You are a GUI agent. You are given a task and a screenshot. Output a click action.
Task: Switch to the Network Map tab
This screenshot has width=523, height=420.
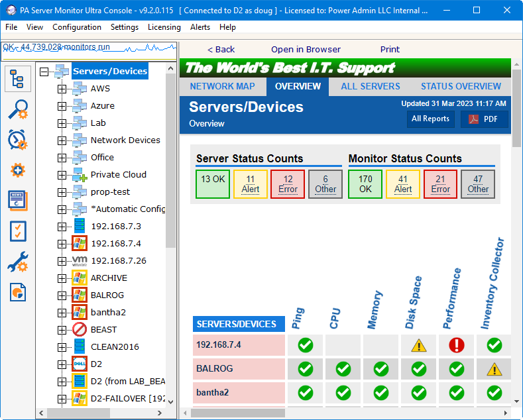pyautogui.click(x=222, y=86)
